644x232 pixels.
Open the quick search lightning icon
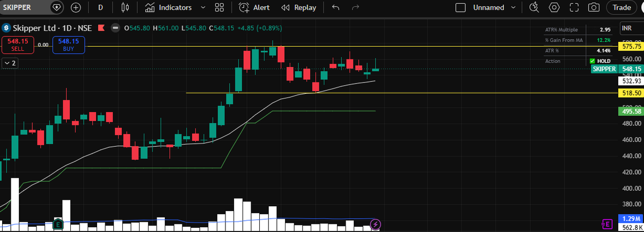tap(533, 8)
